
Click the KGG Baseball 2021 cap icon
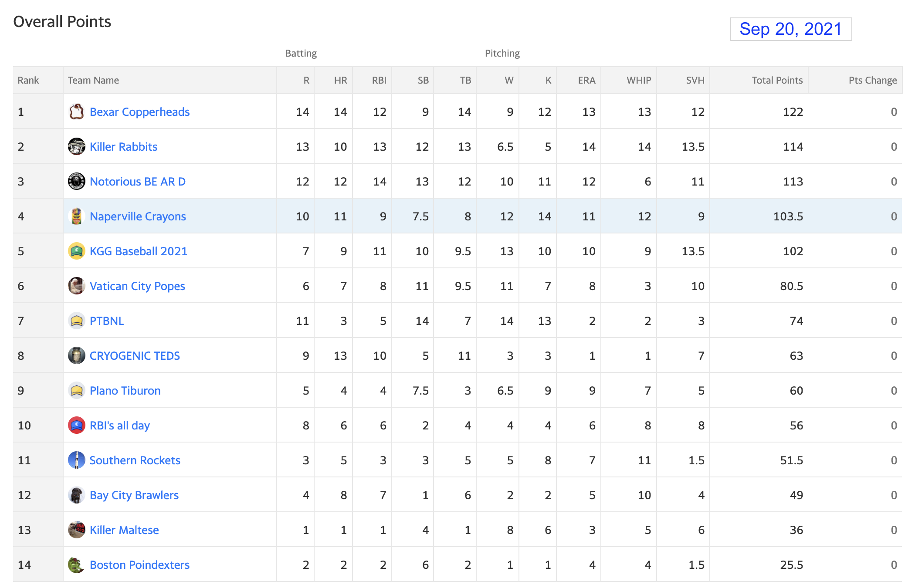[x=76, y=251]
